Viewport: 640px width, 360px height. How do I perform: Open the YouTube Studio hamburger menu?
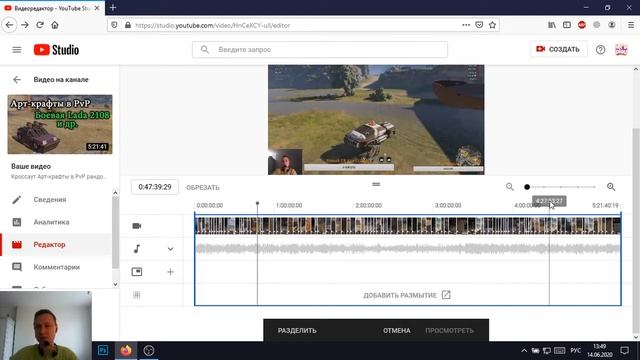click(x=17, y=50)
